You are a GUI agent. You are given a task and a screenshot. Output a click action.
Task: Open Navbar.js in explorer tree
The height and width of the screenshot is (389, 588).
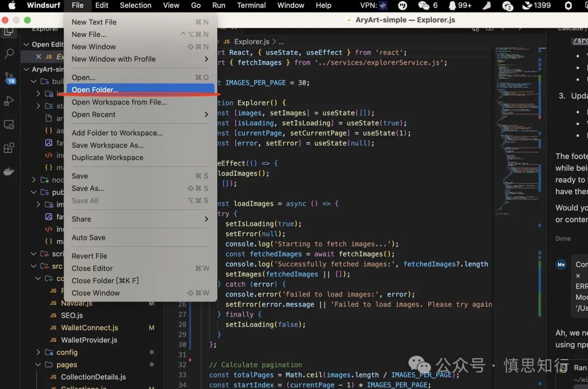(77, 303)
